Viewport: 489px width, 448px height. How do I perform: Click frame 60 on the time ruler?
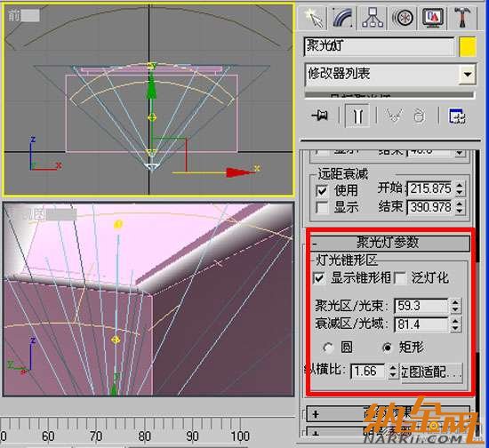click(x=48, y=436)
